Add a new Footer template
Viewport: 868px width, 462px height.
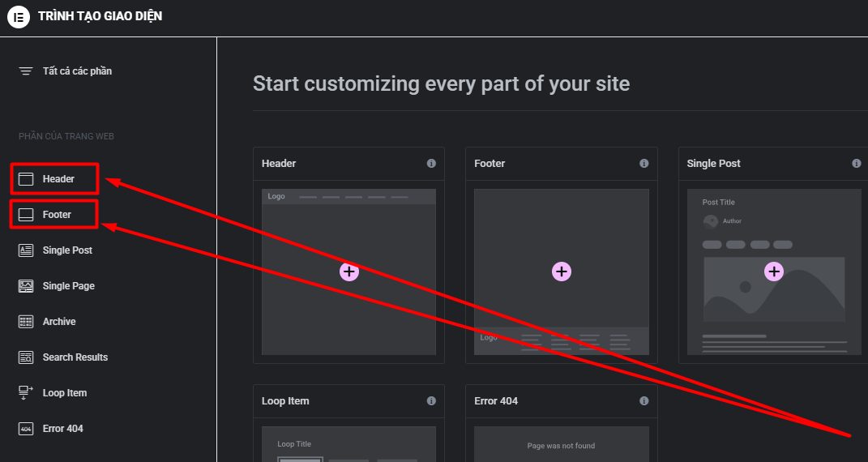562,272
